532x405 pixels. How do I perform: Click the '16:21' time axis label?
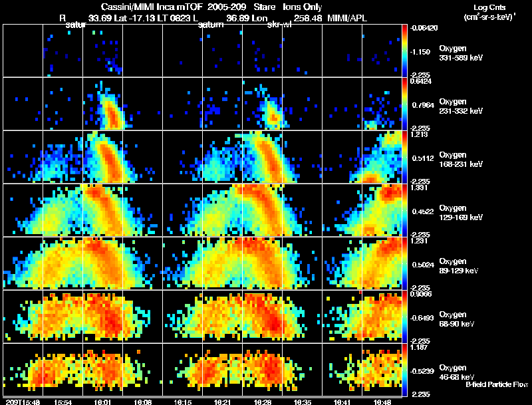pos(222,402)
